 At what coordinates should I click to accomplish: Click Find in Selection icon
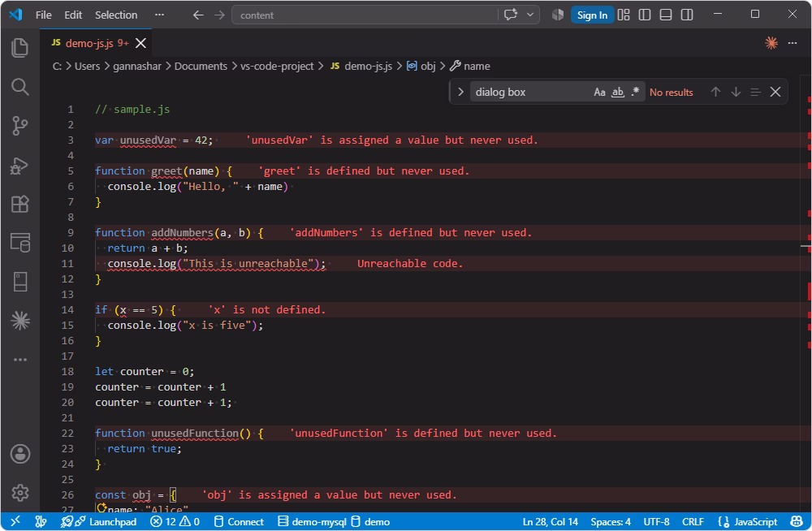[755, 93]
